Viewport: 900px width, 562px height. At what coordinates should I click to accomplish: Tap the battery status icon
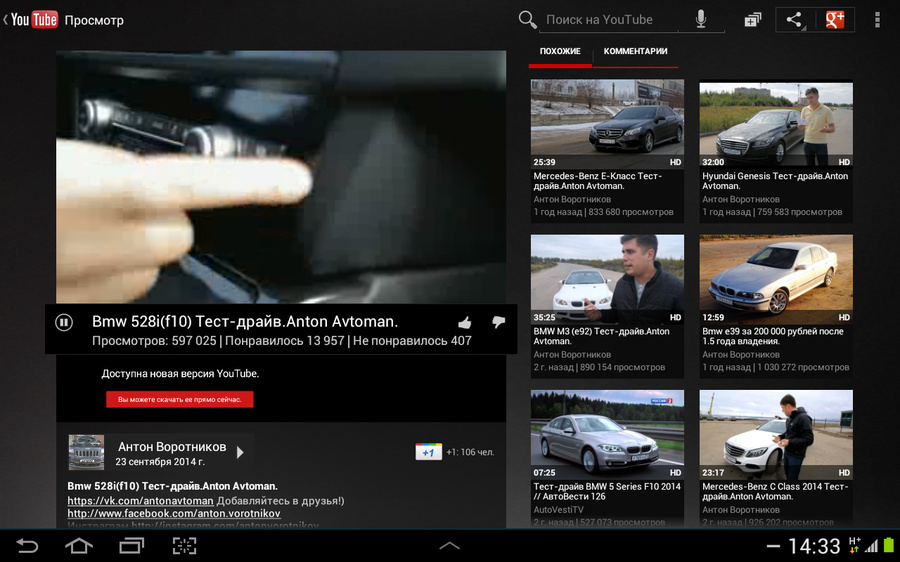[889, 546]
